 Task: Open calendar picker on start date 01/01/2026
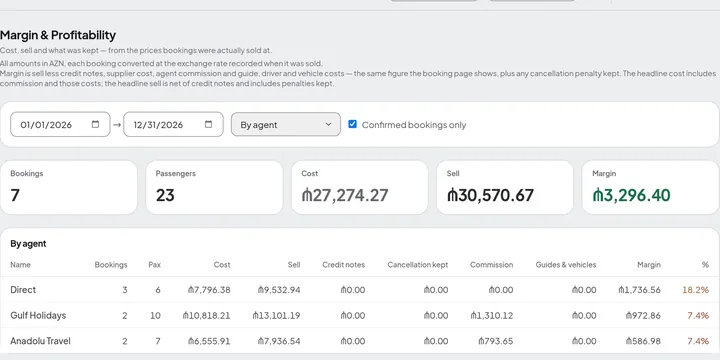tap(95, 124)
